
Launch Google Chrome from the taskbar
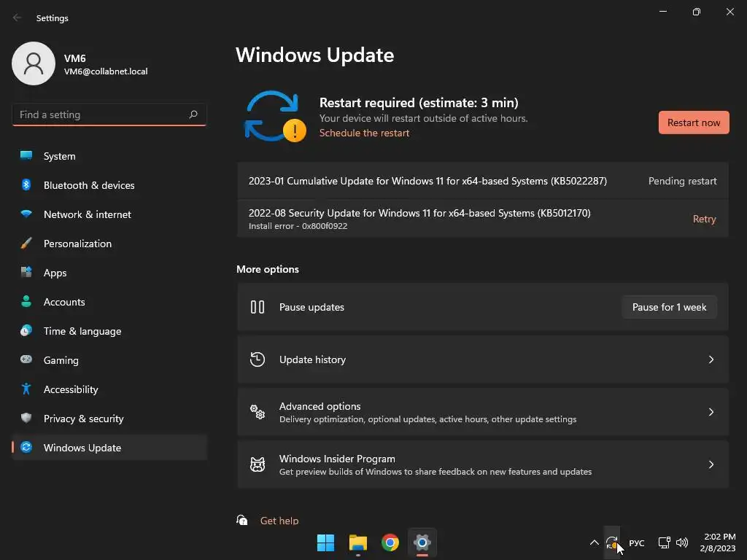pyautogui.click(x=390, y=542)
